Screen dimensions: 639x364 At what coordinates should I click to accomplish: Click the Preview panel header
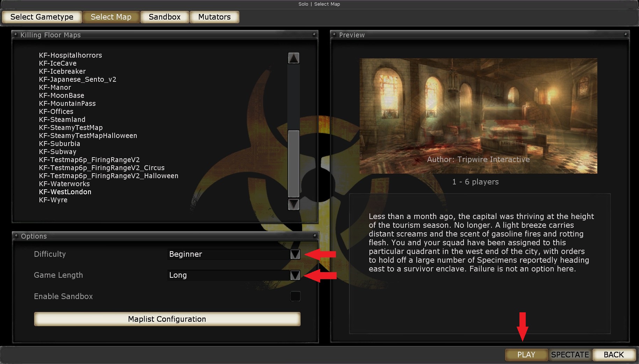[480, 35]
